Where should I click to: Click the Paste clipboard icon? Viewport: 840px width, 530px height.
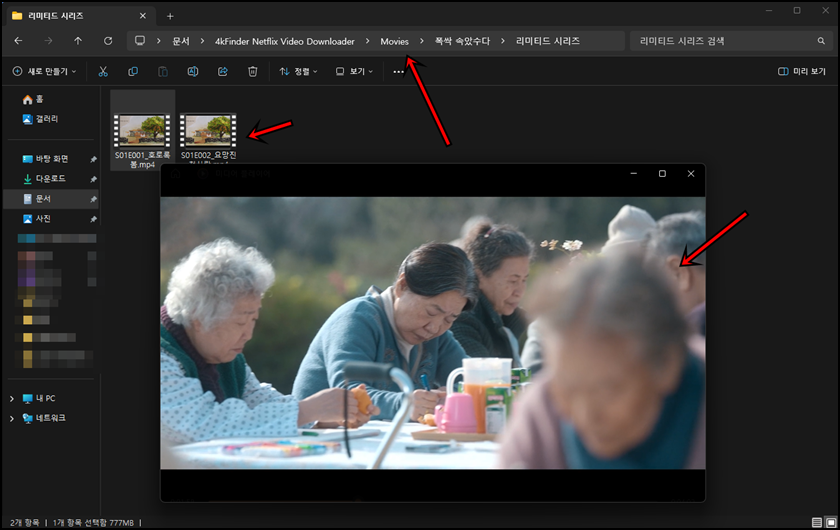163,71
